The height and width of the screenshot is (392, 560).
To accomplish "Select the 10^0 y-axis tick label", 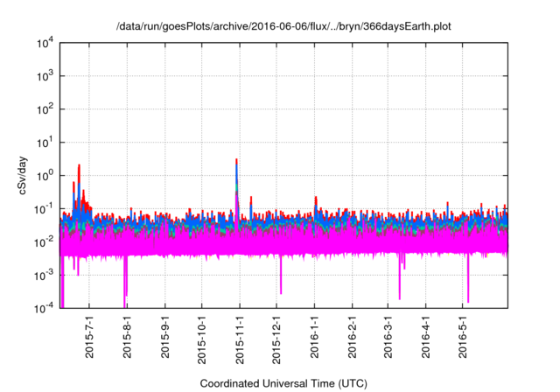I will coord(45,175).
